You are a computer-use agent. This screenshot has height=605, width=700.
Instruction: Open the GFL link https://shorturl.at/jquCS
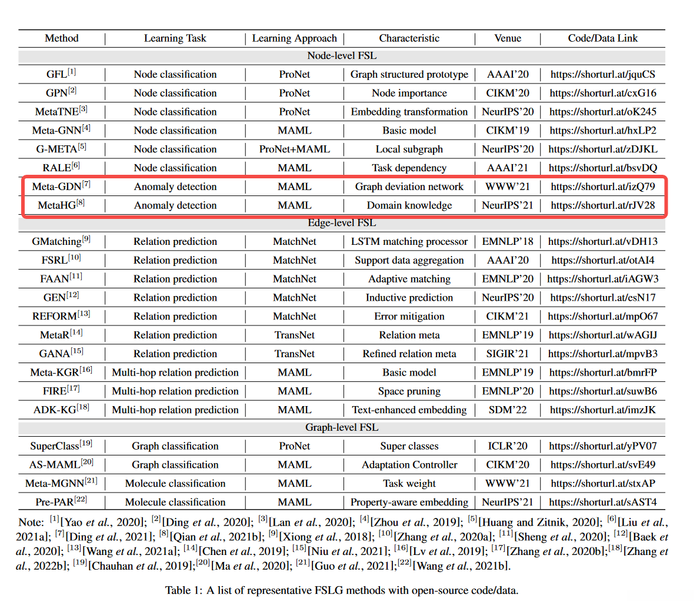[603, 74]
